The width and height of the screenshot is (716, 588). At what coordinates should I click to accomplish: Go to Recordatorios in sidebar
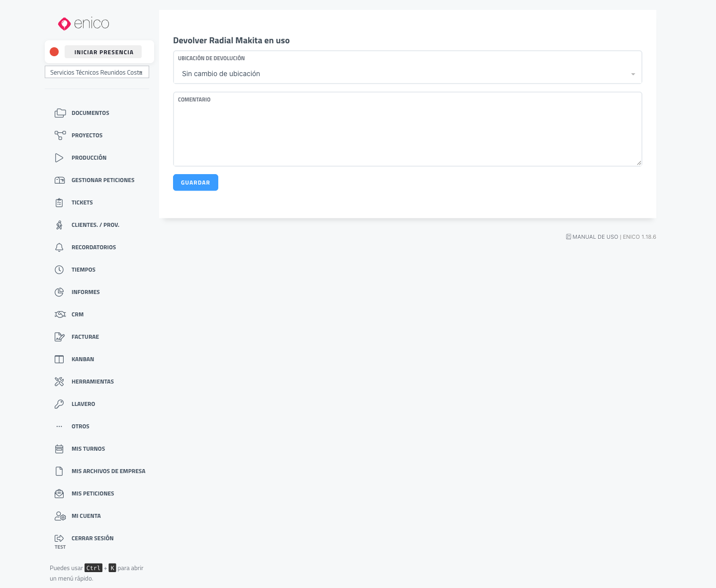point(93,247)
